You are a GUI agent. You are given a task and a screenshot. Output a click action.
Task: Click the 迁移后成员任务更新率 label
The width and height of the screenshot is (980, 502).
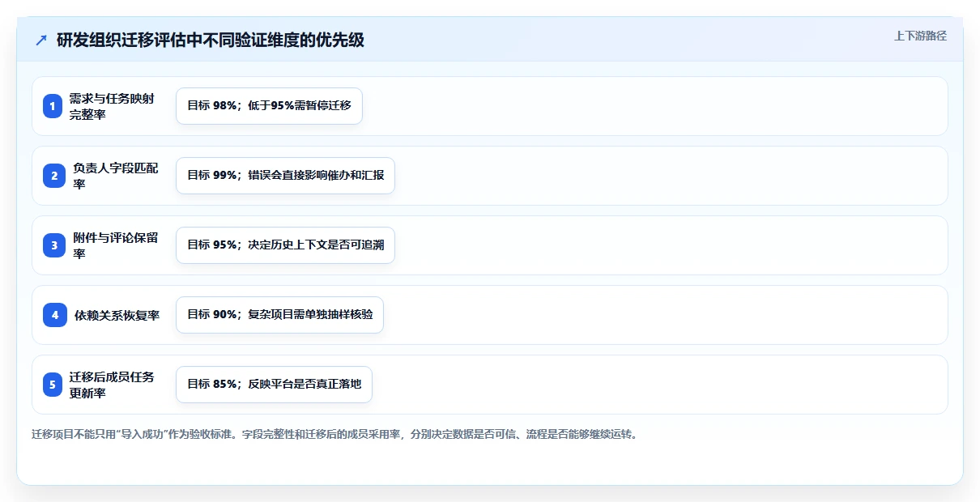coord(112,385)
